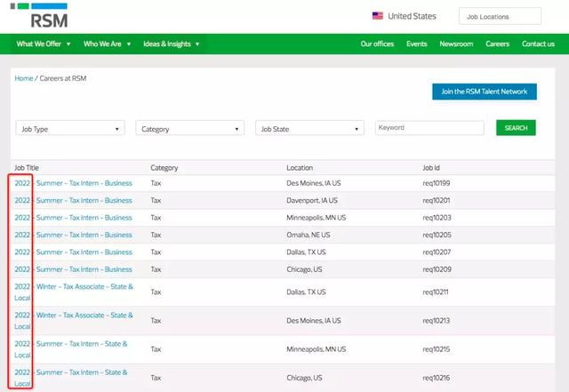Image resolution: width=569 pixels, height=392 pixels.
Task: Click the United States flag icon
Action: tap(378, 16)
